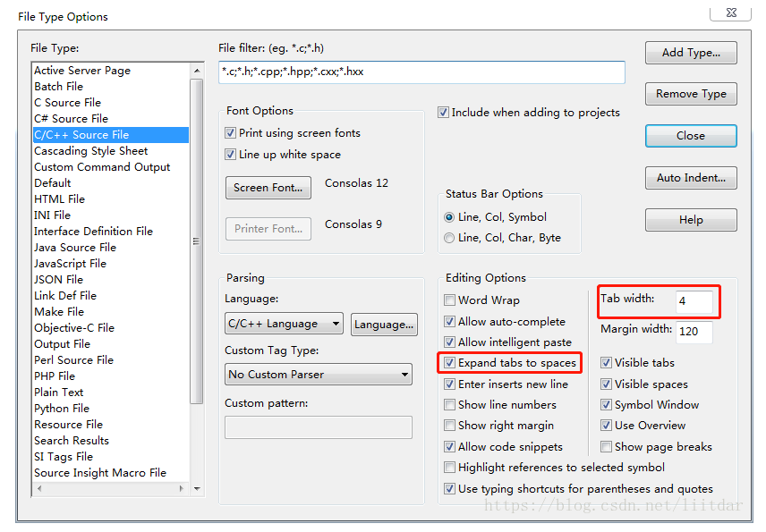Screen dimensions: 766x532
Task: Uncheck Print using screen fonts
Action: coord(231,133)
